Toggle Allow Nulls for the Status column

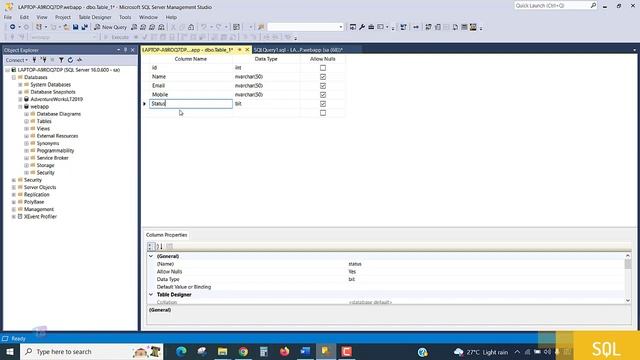[323, 104]
